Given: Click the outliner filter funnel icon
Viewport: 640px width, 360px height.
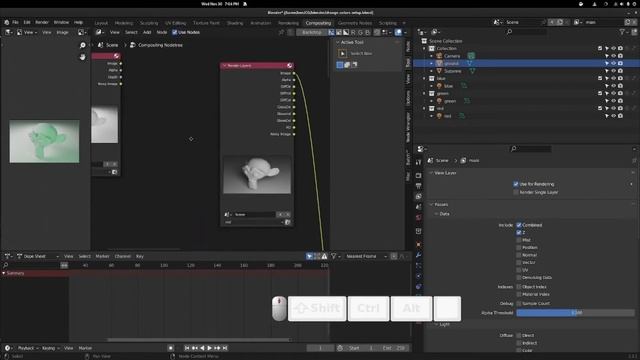Looking at the screenshot, I should tap(622, 32).
